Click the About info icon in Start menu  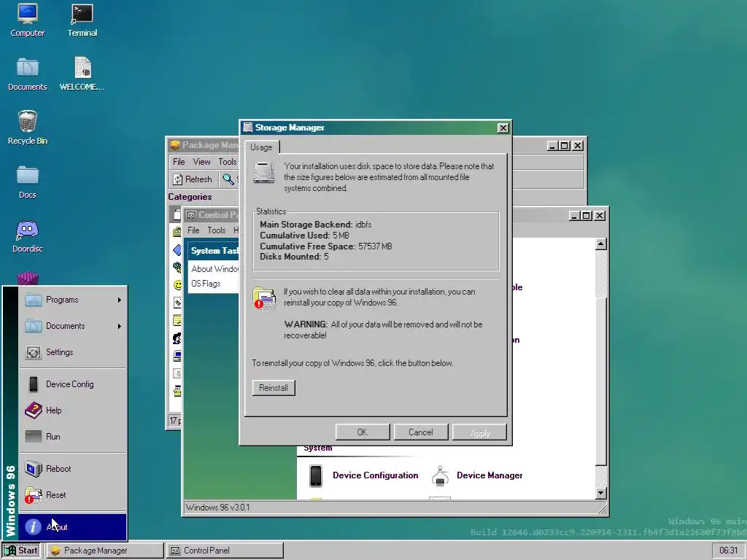[x=33, y=526]
